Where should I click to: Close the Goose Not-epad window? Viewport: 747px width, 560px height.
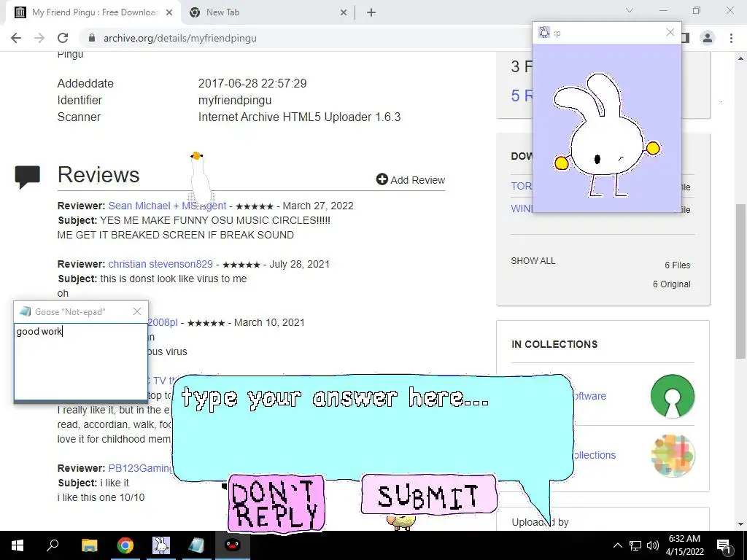click(x=137, y=311)
